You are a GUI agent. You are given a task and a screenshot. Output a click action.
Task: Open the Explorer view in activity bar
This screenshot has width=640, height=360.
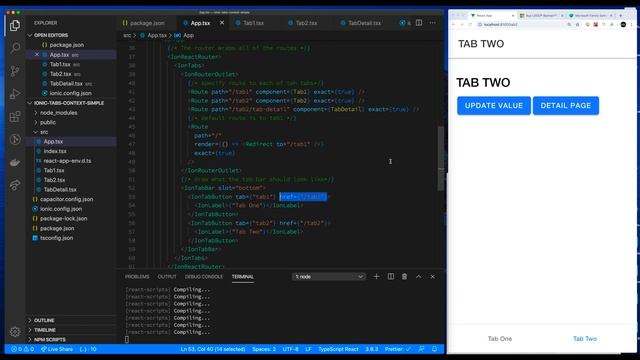click(x=15, y=26)
